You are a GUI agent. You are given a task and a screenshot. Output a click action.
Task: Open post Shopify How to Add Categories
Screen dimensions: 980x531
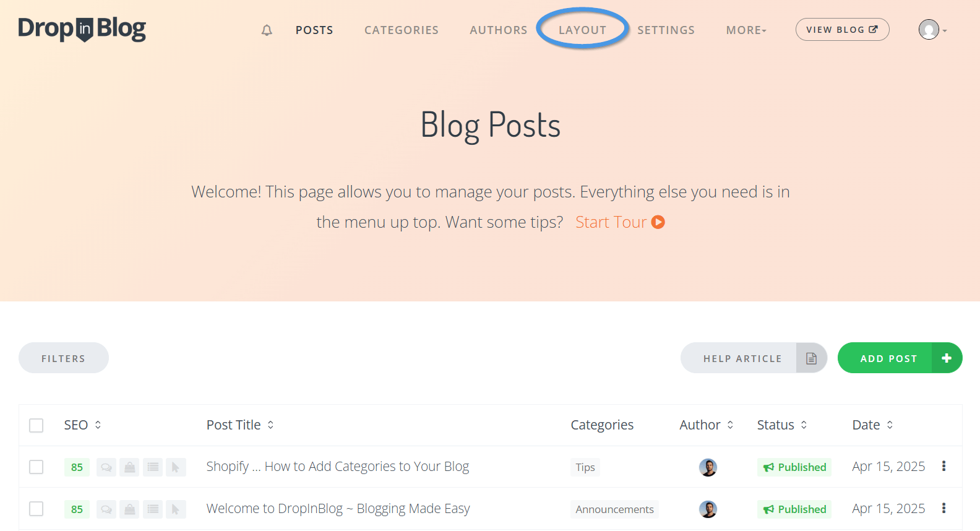coord(338,466)
